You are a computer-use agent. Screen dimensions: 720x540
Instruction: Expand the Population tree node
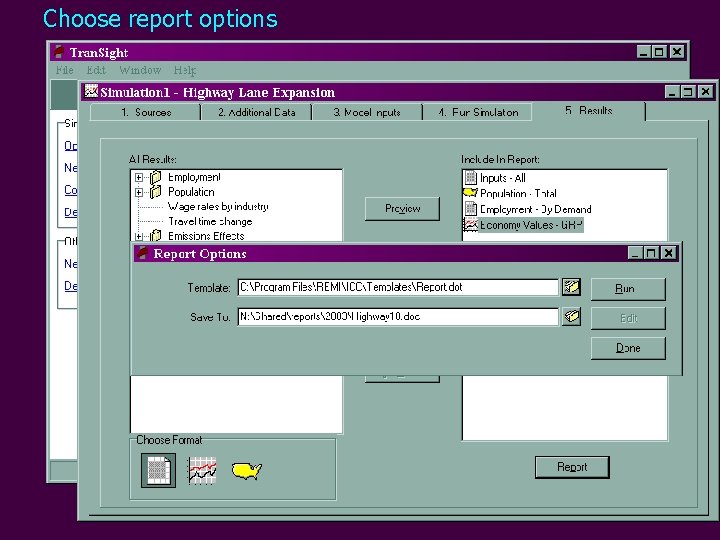coord(139,192)
